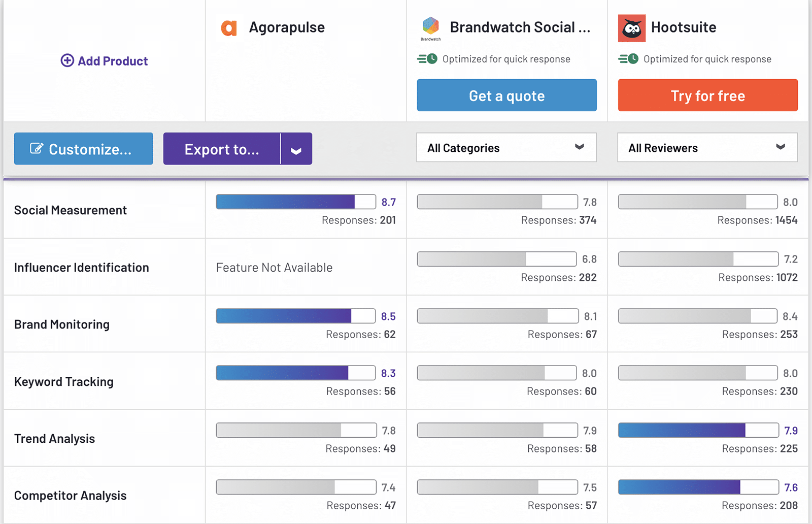The width and height of the screenshot is (812, 524).
Task: Open the Hootsuite product name link
Action: pos(684,27)
